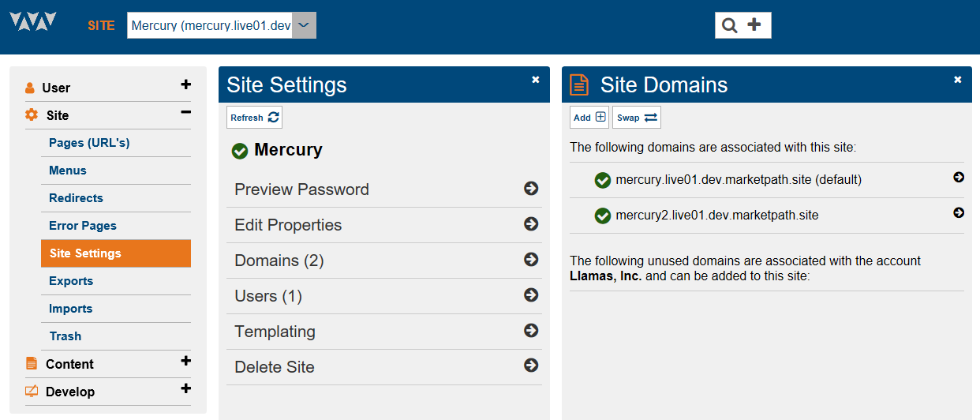Click arrow icon for mercury2 domain

959,212
